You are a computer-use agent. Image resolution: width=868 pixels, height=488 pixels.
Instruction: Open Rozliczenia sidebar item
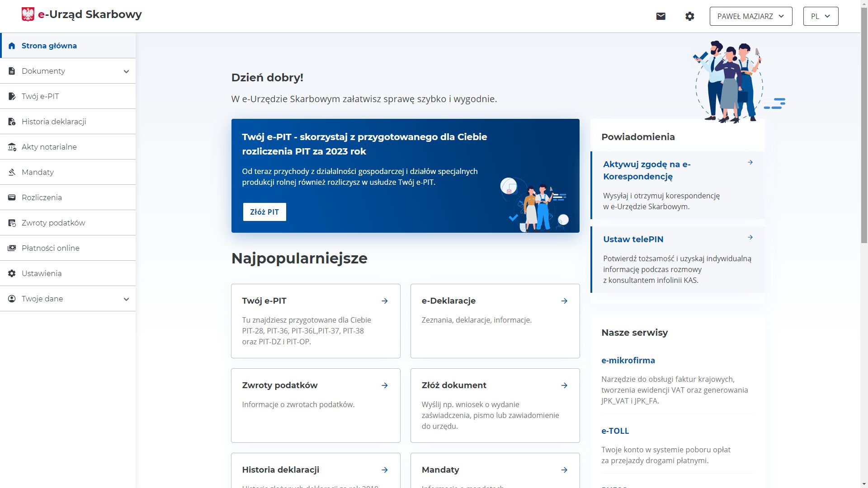pyautogui.click(x=68, y=197)
